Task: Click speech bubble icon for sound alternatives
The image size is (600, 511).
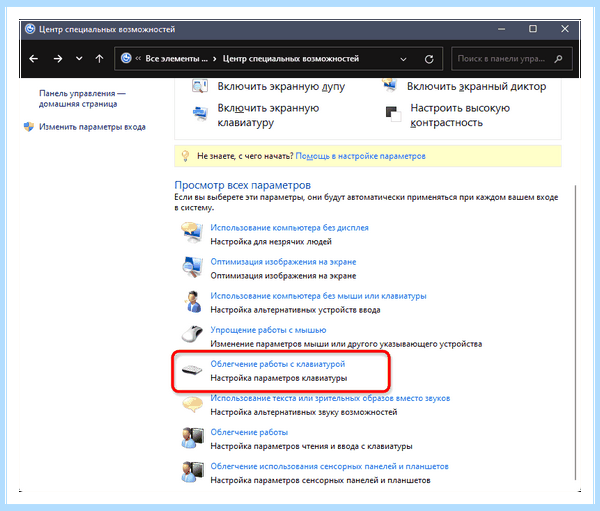Action: tap(192, 405)
